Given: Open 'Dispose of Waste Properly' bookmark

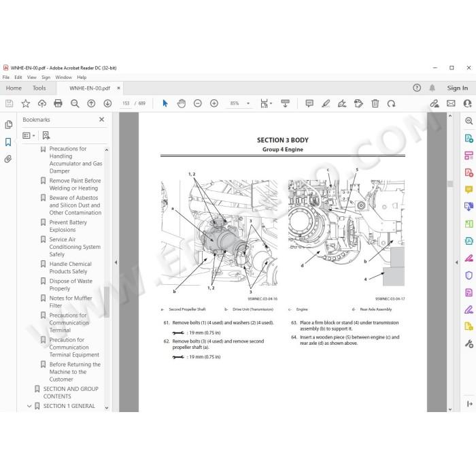Looking at the screenshot, I should tap(71, 285).
